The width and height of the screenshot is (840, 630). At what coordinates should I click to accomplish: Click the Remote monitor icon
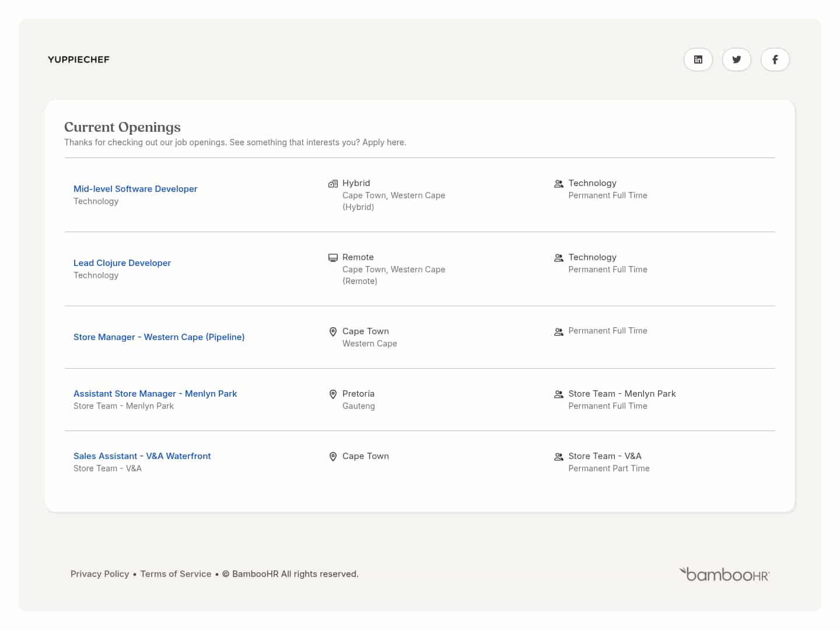click(x=333, y=258)
